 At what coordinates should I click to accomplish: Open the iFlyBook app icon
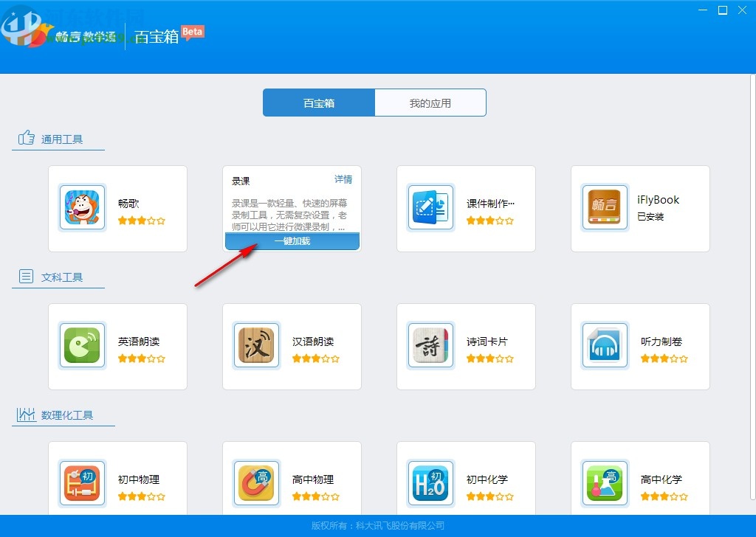coord(605,209)
